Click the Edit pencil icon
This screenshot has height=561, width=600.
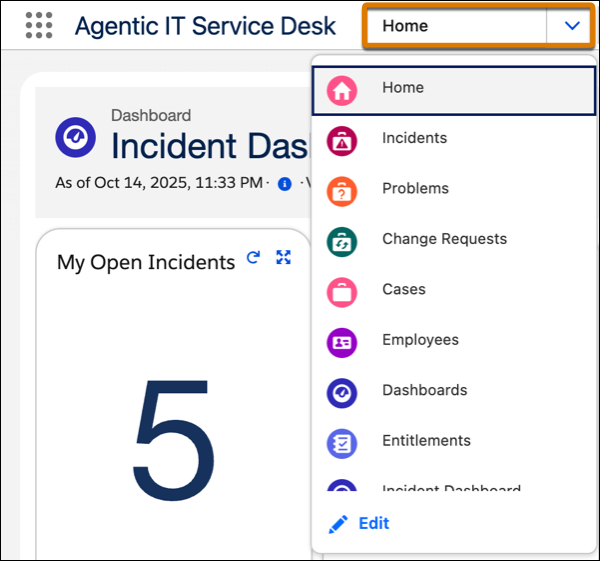[338, 524]
